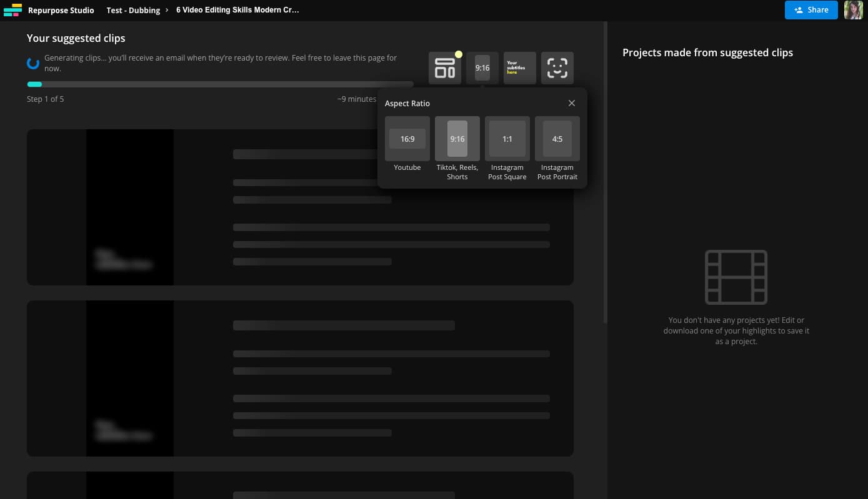Close the Aspect Ratio popup
868x499 pixels.
[x=571, y=102]
